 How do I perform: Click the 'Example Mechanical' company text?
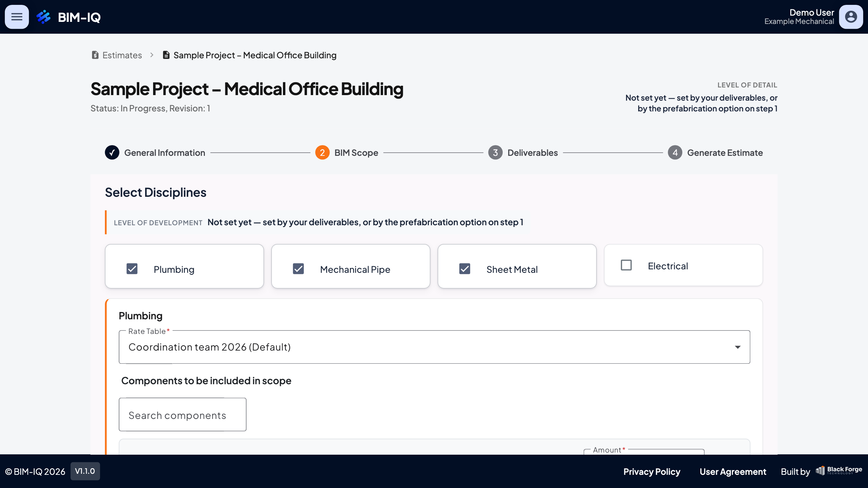pyautogui.click(x=799, y=22)
